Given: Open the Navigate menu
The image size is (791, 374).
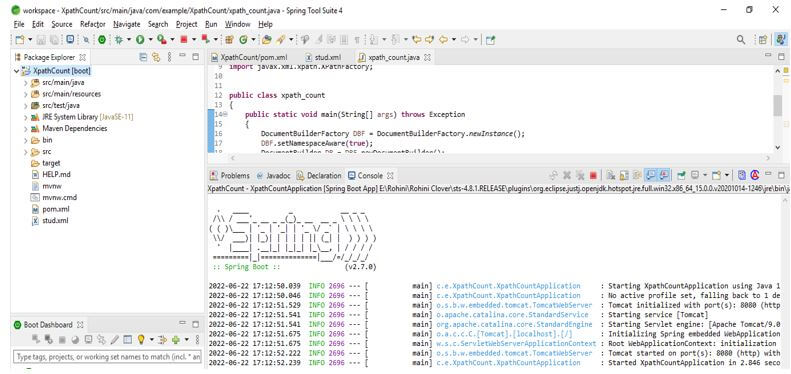Looking at the screenshot, I should [x=127, y=24].
